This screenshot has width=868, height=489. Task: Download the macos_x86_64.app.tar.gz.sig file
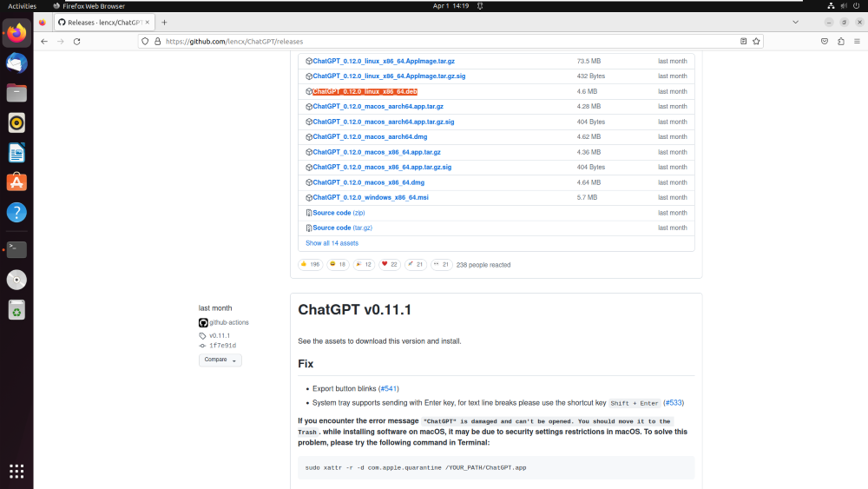[x=382, y=168]
